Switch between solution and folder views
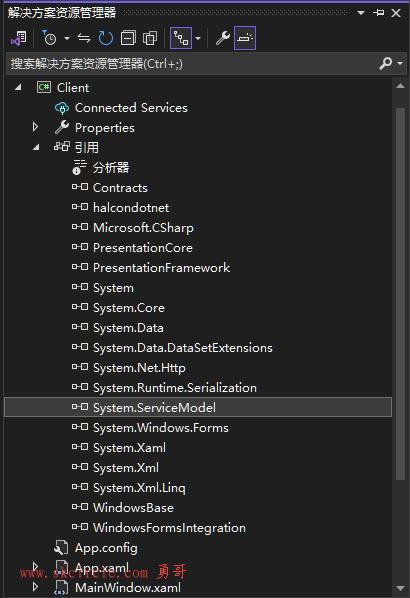This screenshot has width=410, height=598. click(x=18, y=38)
